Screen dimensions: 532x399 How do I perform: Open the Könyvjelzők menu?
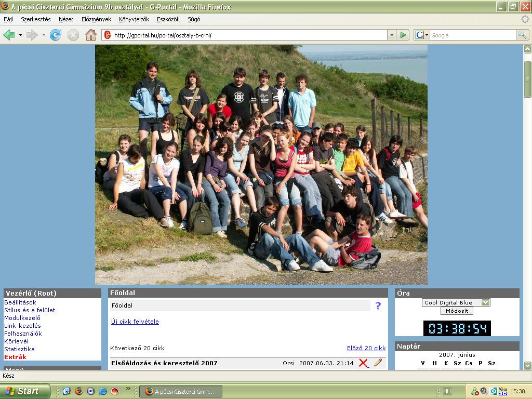point(134,19)
